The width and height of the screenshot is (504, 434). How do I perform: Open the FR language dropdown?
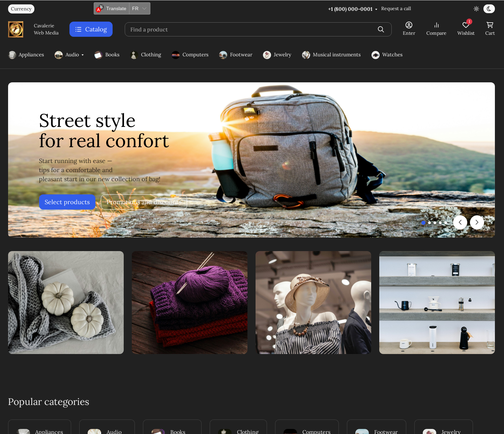coord(140,8)
